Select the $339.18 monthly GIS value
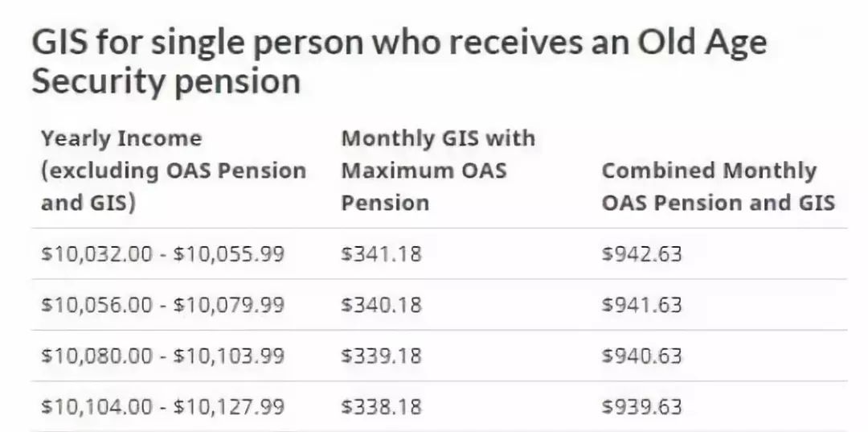Image resolution: width=868 pixels, height=432 pixels. coord(381,356)
